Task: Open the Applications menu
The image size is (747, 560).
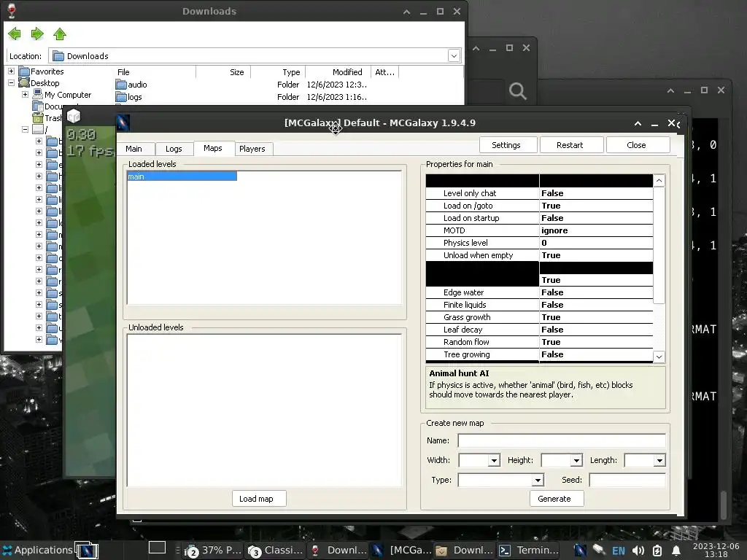Action: pos(37,550)
